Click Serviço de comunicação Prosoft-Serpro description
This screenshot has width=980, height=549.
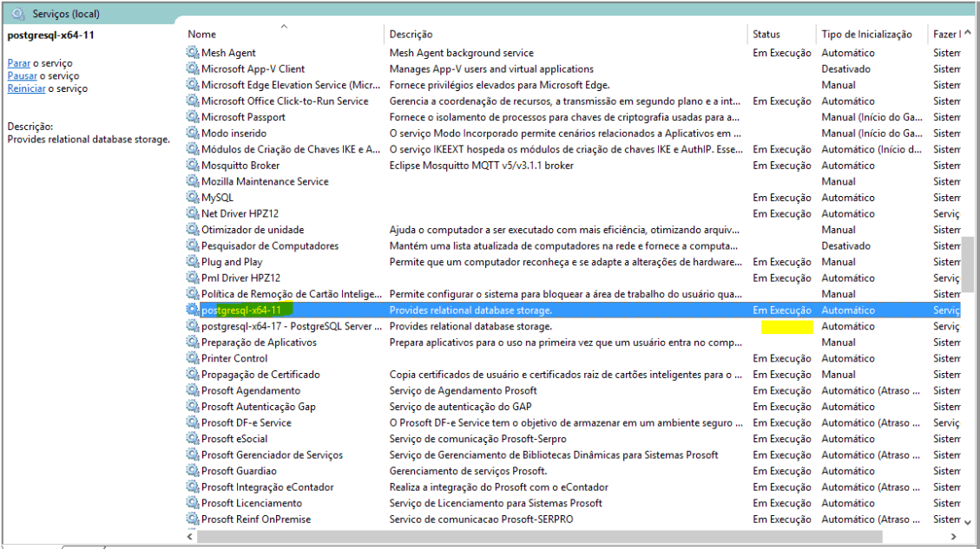pyautogui.click(x=477, y=439)
